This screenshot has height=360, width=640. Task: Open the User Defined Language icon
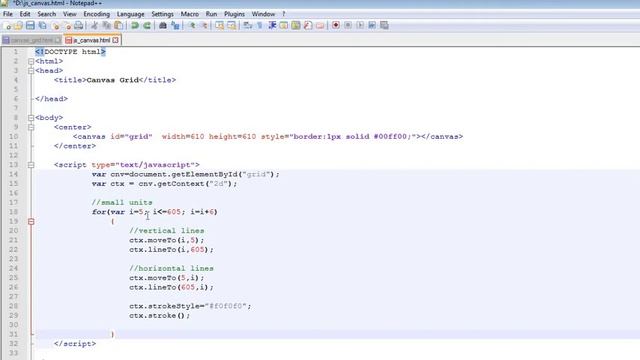tap(284, 26)
